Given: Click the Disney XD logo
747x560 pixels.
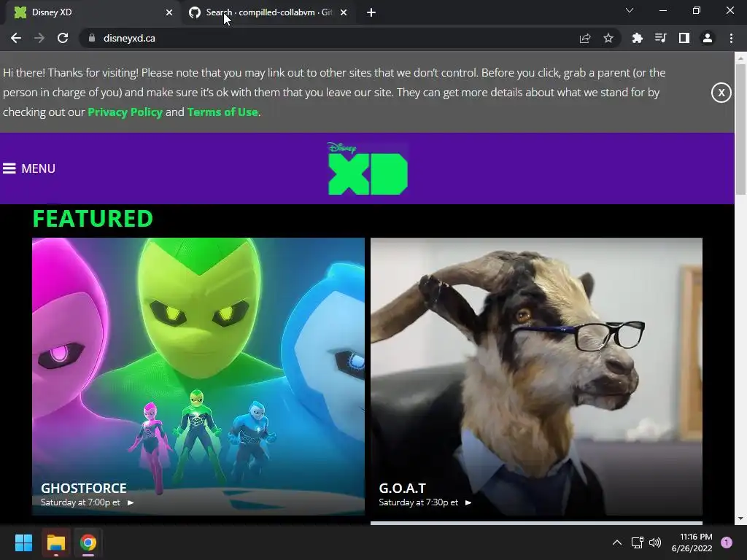Looking at the screenshot, I should point(368,168).
